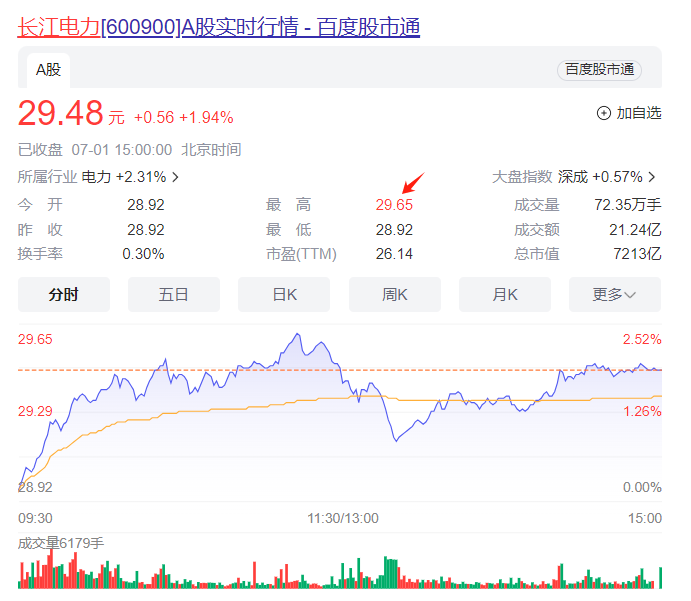
Task: Select the A股 tab
Action: click(48, 70)
